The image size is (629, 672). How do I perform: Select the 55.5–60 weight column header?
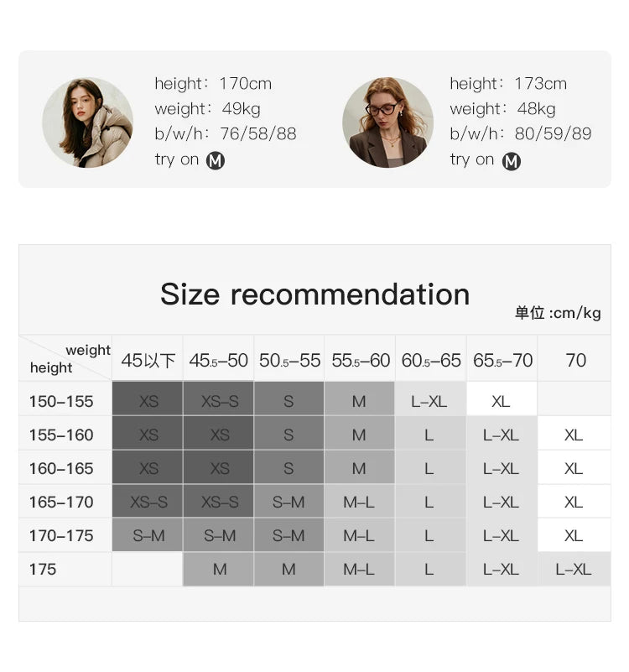(361, 361)
